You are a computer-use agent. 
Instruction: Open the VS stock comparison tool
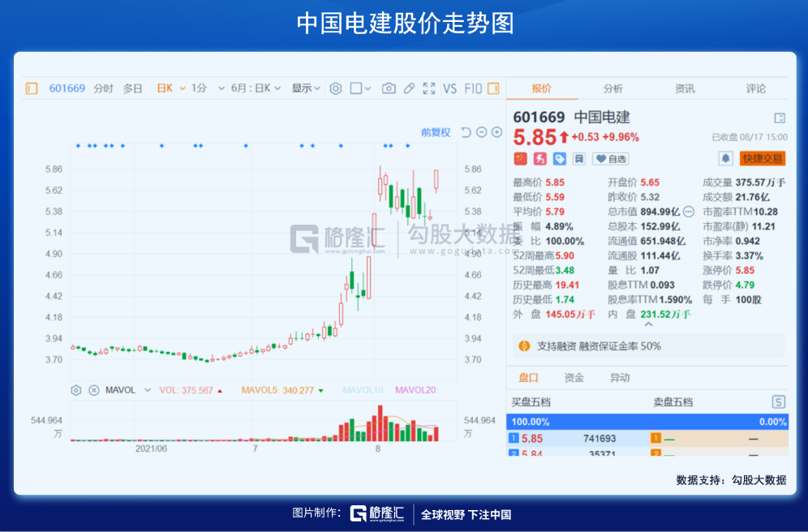pos(450,88)
